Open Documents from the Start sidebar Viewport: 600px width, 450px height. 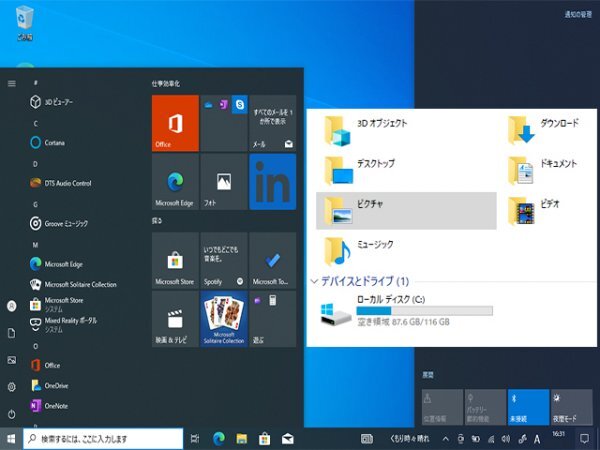coord(12,333)
